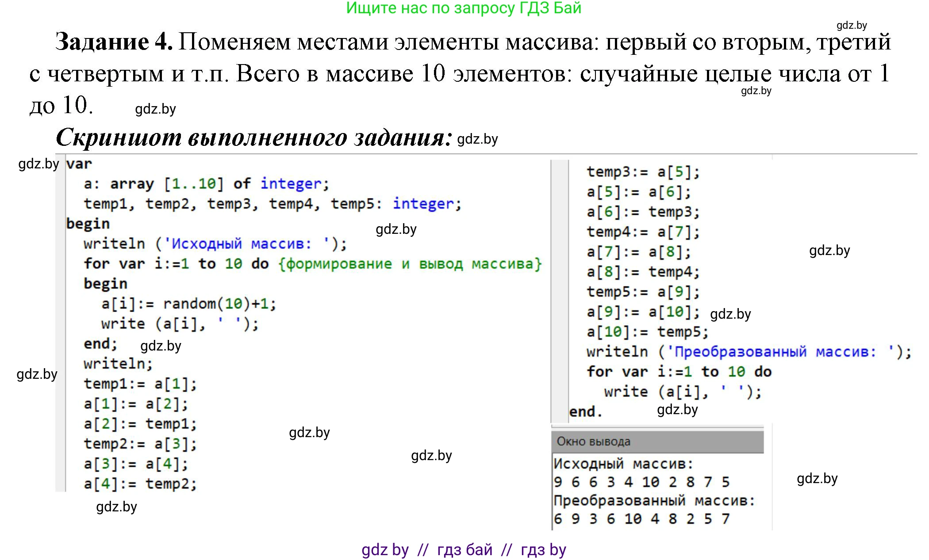The height and width of the screenshot is (560, 929).
Task: Click the purple "гдз бай" footer link
Action: point(464,549)
